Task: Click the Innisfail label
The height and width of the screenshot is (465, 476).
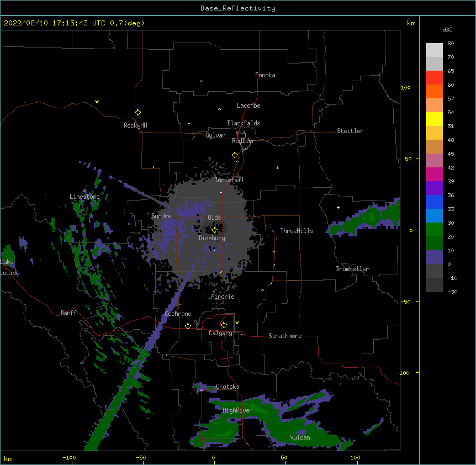Action: [229, 180]
